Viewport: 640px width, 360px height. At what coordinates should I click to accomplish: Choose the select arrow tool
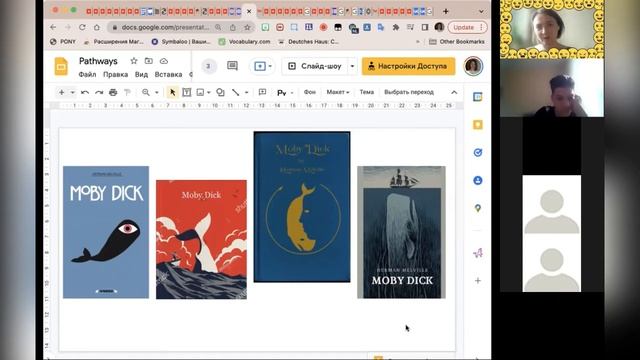pos(172,92)
